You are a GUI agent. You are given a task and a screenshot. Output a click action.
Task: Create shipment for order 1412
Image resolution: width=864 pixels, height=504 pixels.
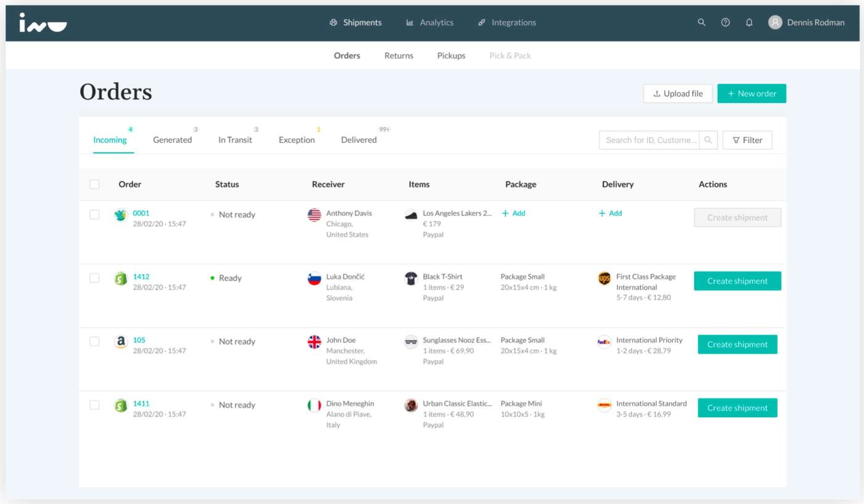[737, 281]
